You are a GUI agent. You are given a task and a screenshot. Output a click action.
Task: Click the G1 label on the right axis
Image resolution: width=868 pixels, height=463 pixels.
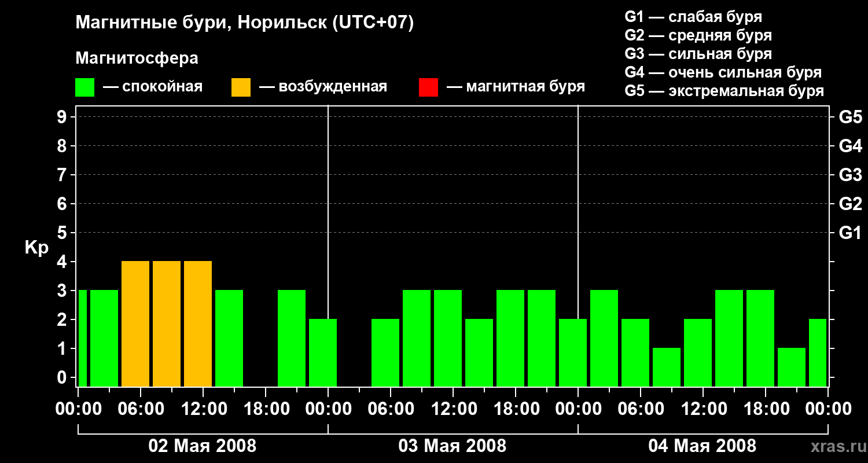(x=850, y=233)
